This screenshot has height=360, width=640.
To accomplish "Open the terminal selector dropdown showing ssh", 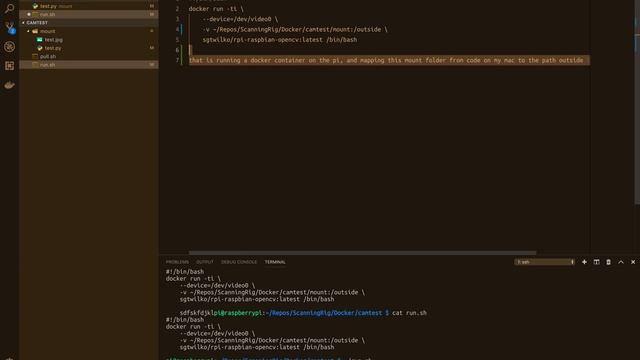I will point(544,262).
